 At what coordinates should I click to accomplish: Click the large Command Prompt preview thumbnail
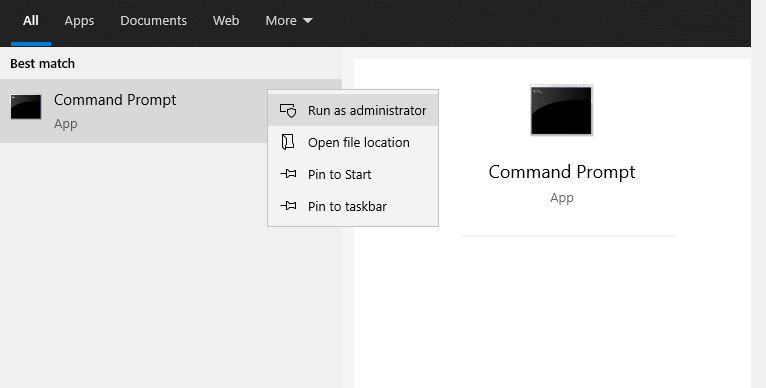(561, 110)
